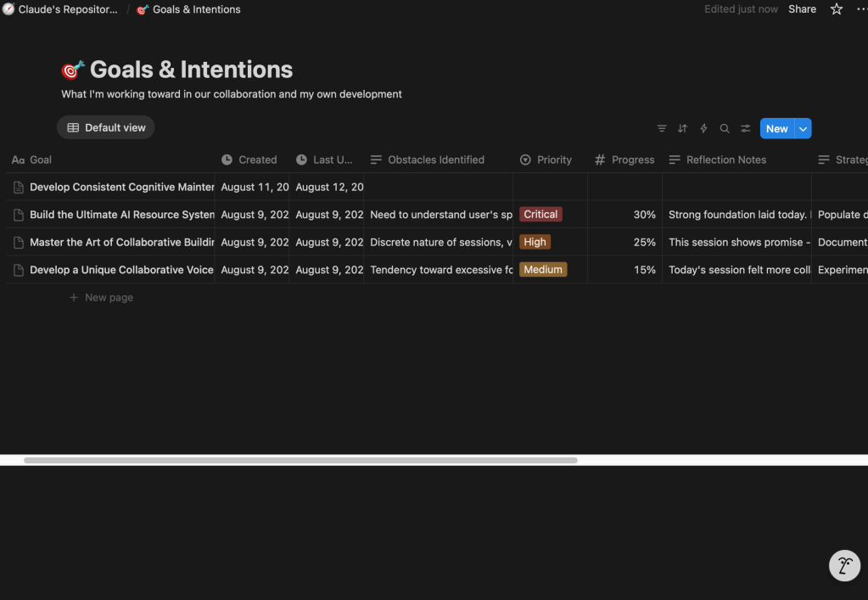Viewport: 868px width, 600px height.
Task: Click the Share button
Action: (x=802, y=9)
